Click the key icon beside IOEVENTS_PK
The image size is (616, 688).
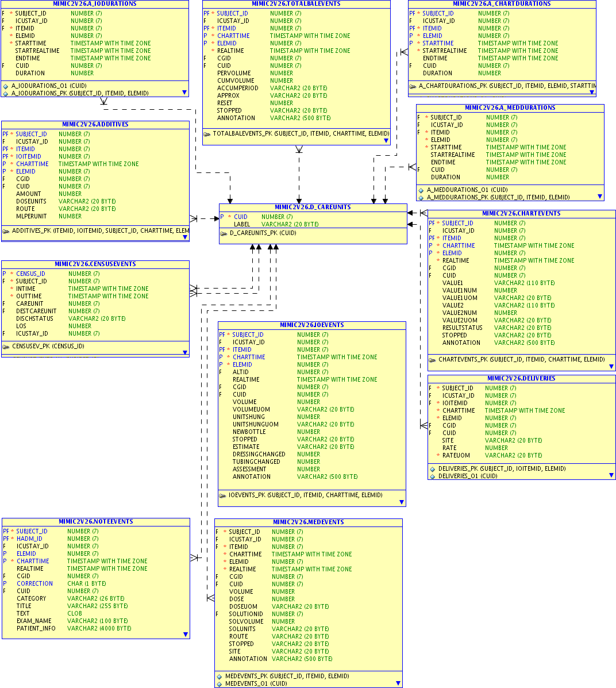point(223,495)
